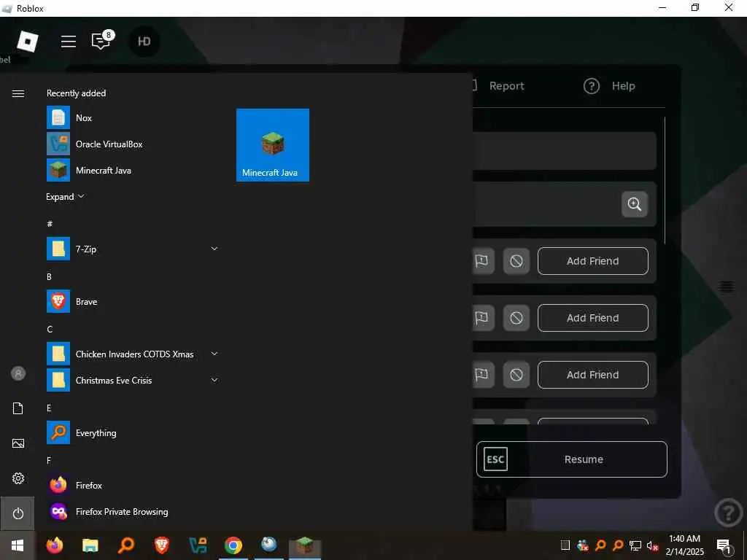Block the first player

coord(516,261)
